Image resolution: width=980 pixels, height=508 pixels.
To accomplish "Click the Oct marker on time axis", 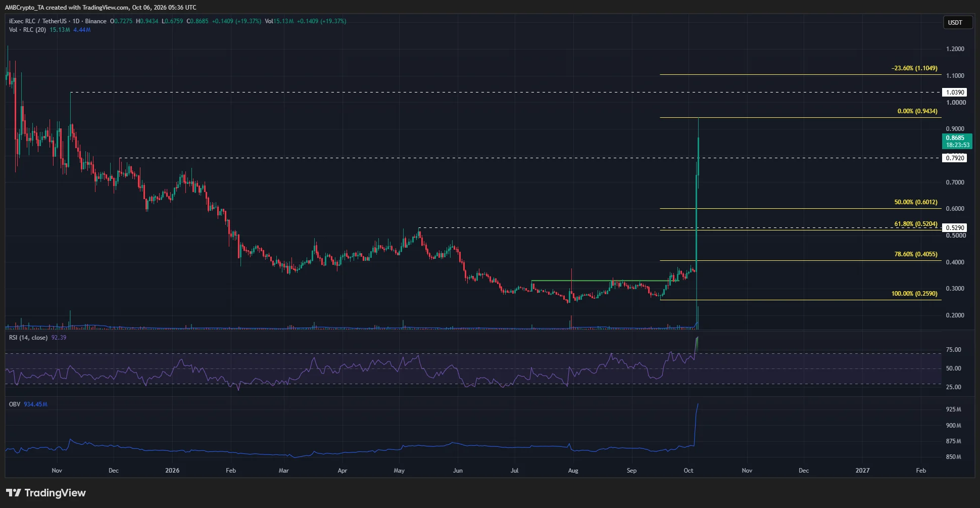I will coord(689,471).
